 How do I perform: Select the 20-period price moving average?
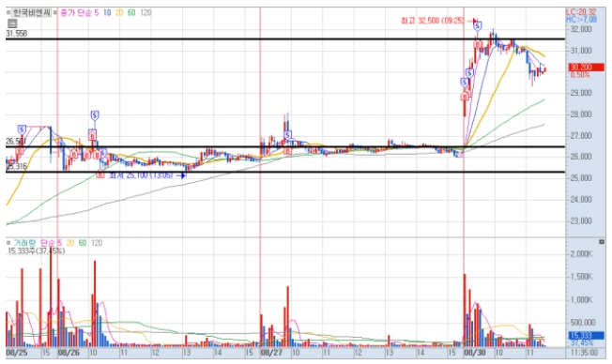[x=119, y=12]
